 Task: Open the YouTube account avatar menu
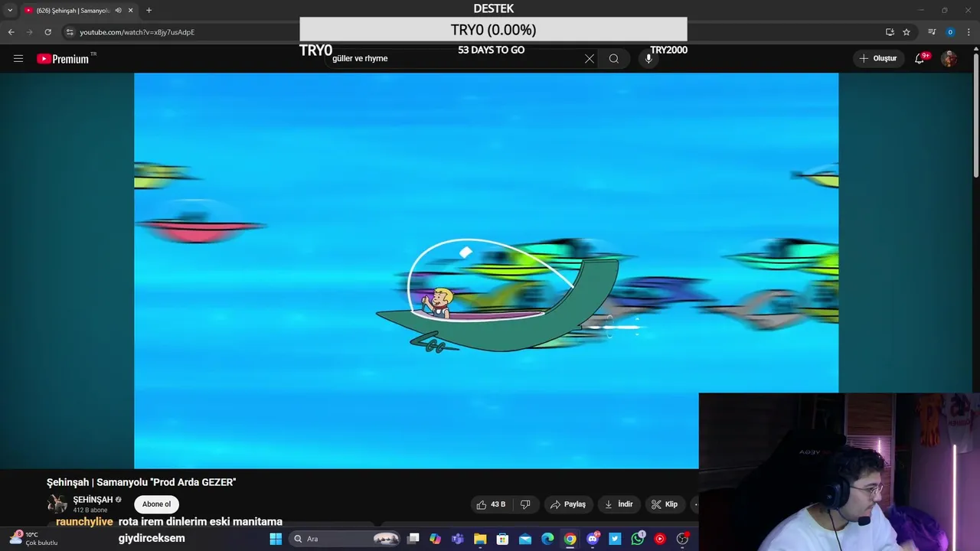pyautogui.click(x=949, y=58)
